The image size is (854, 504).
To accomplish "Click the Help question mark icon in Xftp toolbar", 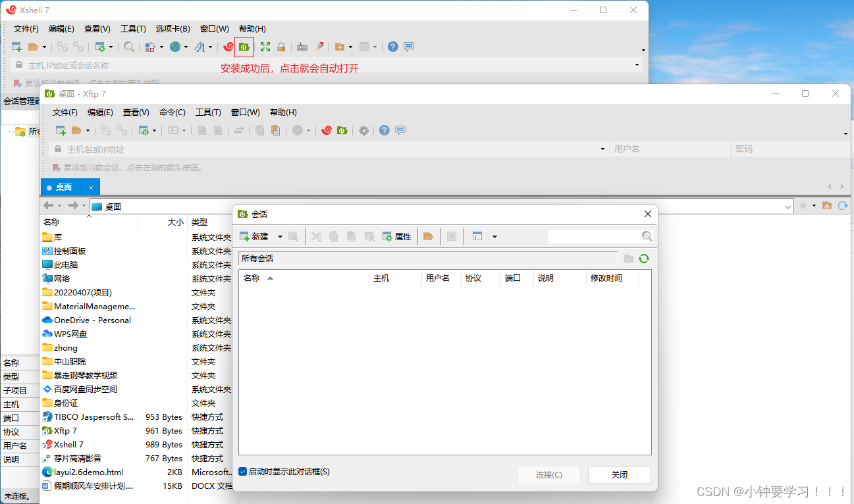I will pyautogui.click(x=384, y=130).
